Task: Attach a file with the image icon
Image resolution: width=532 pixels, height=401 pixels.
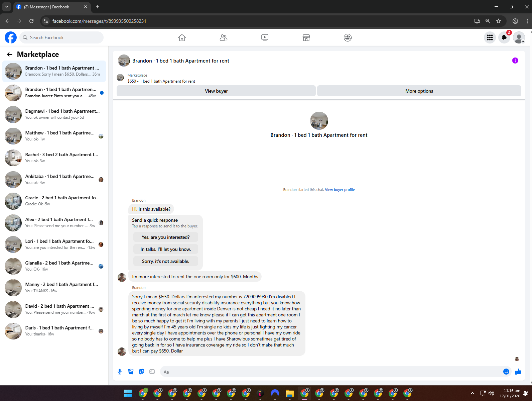Action: (131, 372)
